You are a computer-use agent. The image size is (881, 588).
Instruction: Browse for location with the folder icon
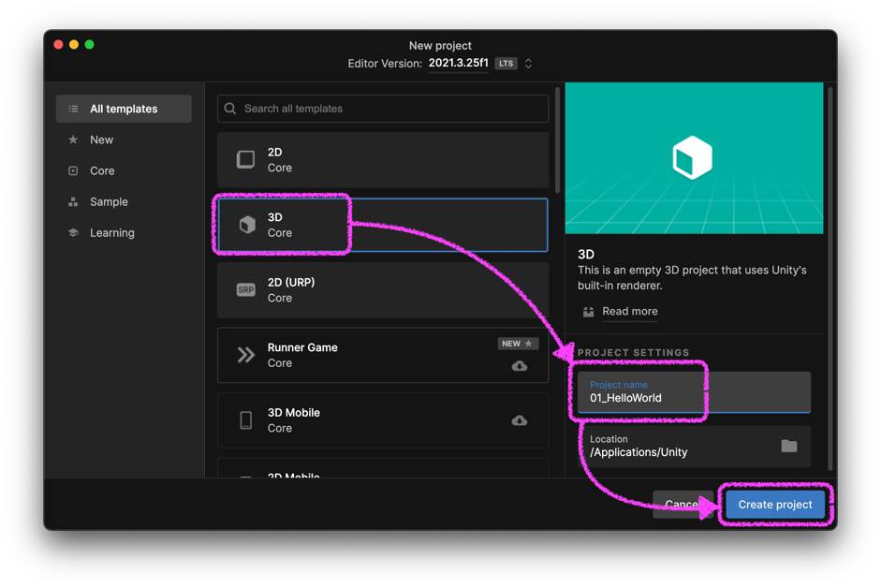(x=789, y=447)
